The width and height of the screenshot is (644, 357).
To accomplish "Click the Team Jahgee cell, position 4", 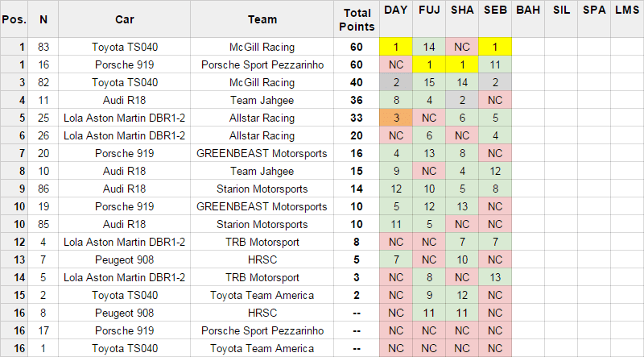I will [262, 100].
